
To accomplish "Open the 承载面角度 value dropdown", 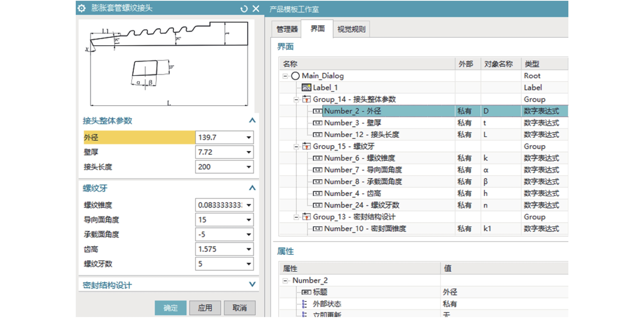I will (x=249, y=234).
